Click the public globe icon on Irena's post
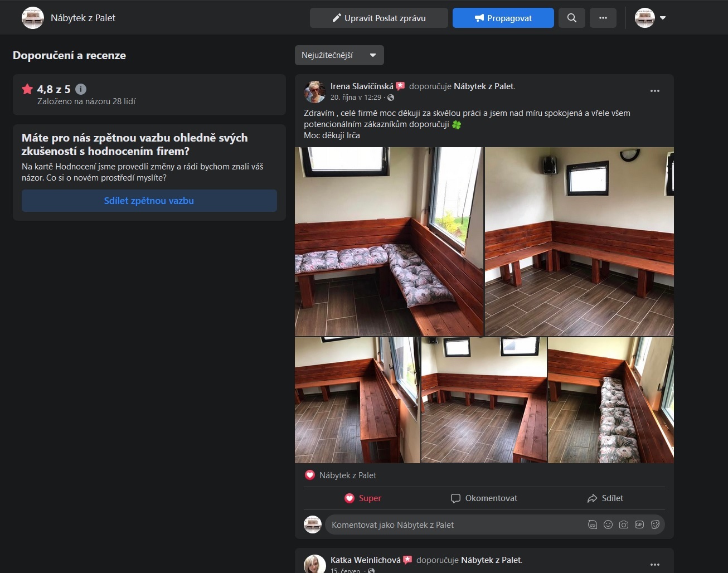This screenshot has width=728, height=573. (391, 98)
